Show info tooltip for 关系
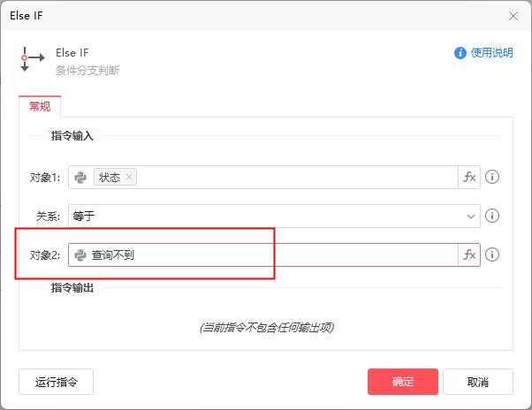The height and width of the screenshot is (410, 532). [493, 216]
